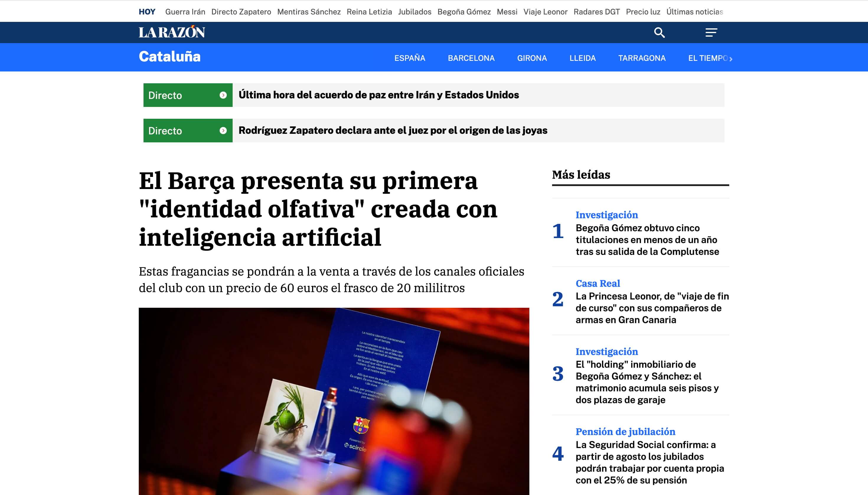Open the Directo Zapatero topic link
868x495 pixels.
[x=241, y=12]
